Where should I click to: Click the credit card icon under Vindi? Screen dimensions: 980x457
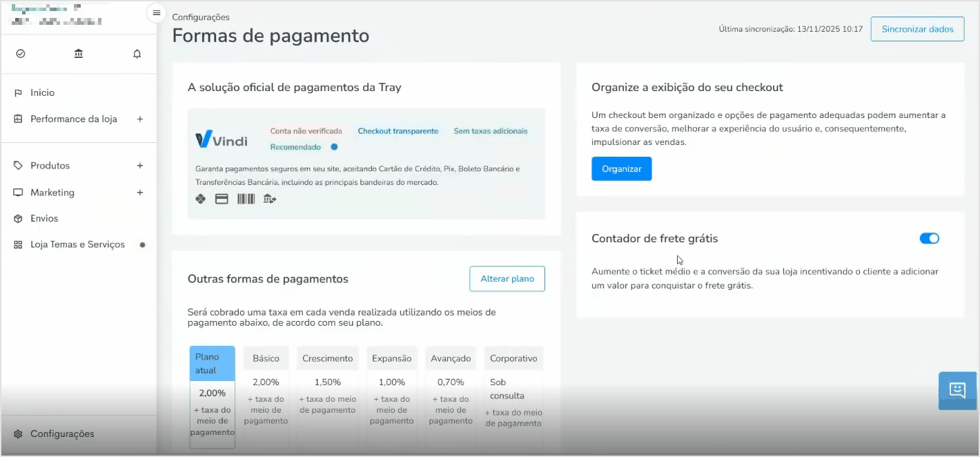point(222,199)
